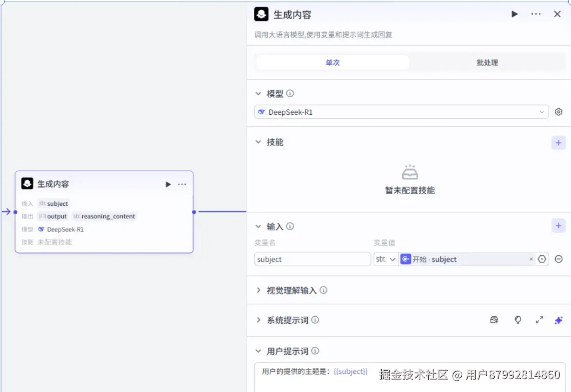The width and height of the screenshot is (571, 392).
Task: Open the str. type dropdown
Action: [386, 259]
